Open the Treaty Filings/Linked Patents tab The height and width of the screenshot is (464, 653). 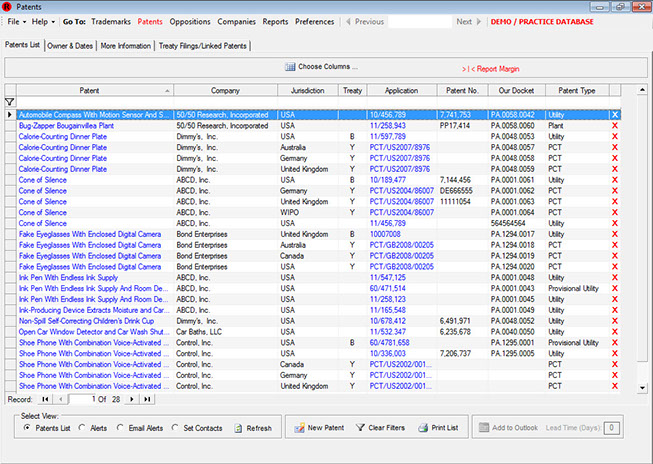(x=203, y=45)
